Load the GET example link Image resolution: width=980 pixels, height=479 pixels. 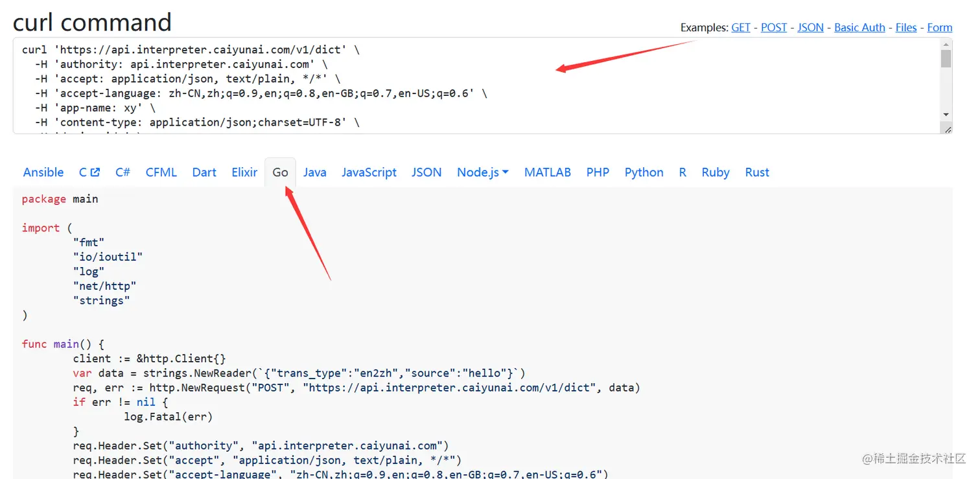[x=741, y=27]
